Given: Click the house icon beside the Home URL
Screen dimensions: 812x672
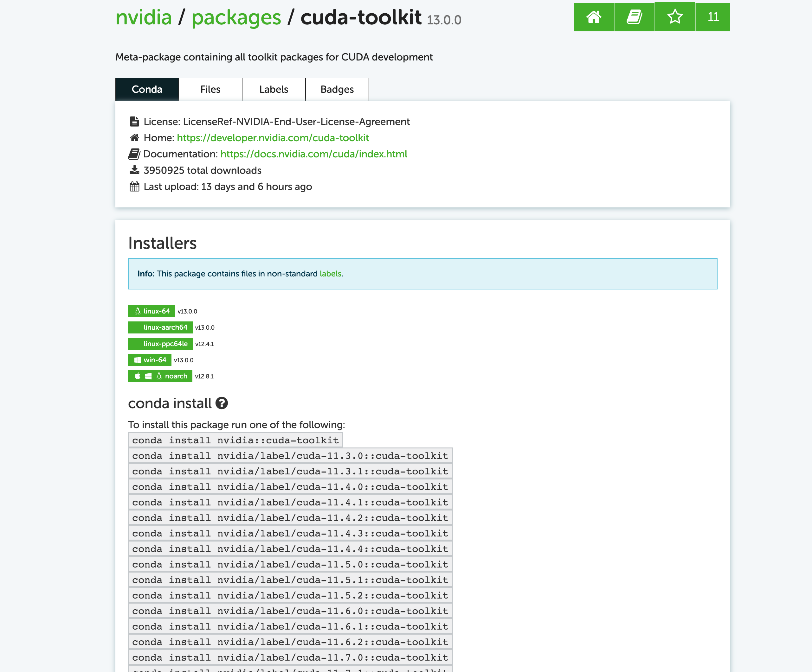Looking at the screenshot, I should (x=134, y=137).
